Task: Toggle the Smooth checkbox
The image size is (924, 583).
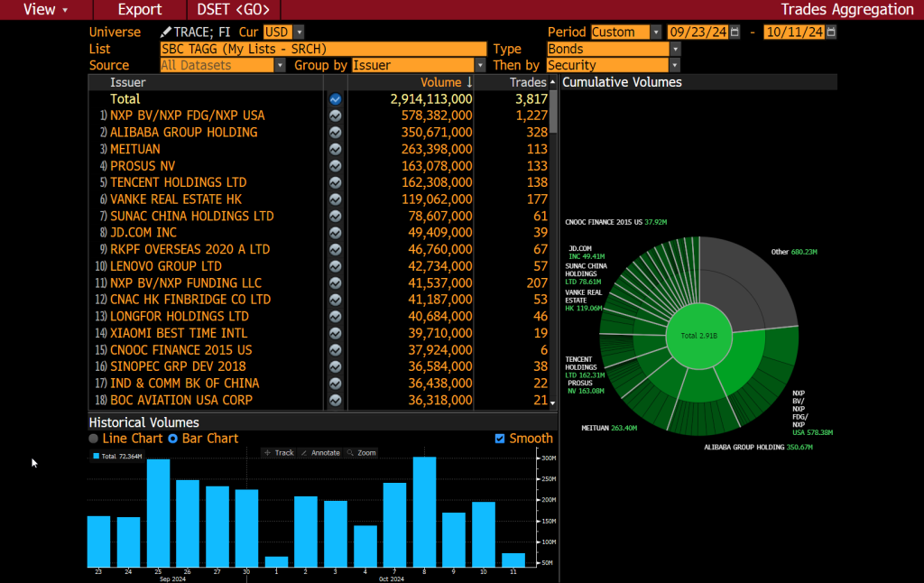Action: coord(500,439)
